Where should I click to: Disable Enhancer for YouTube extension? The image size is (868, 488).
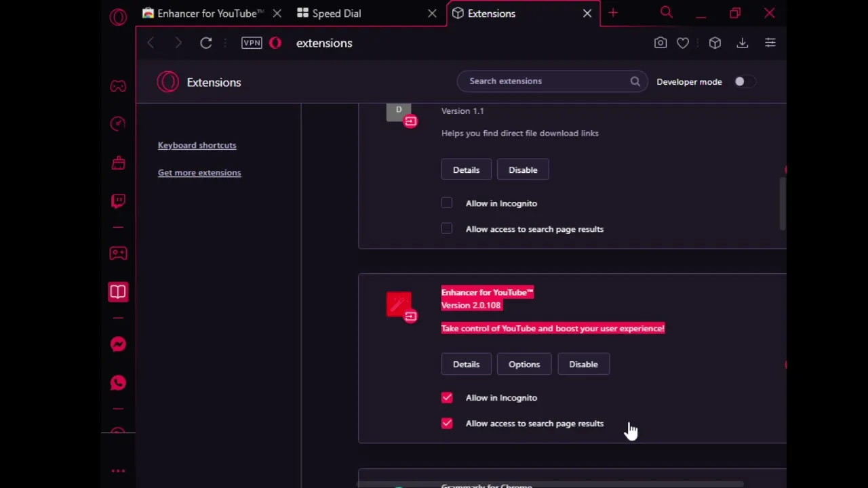pos(583,364)
